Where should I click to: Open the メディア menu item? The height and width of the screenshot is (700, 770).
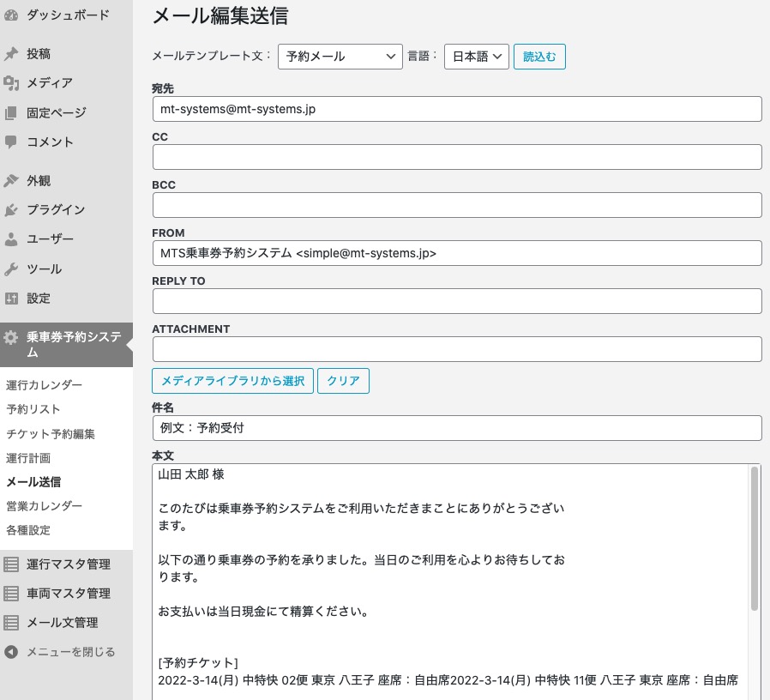tap(66, 83)
